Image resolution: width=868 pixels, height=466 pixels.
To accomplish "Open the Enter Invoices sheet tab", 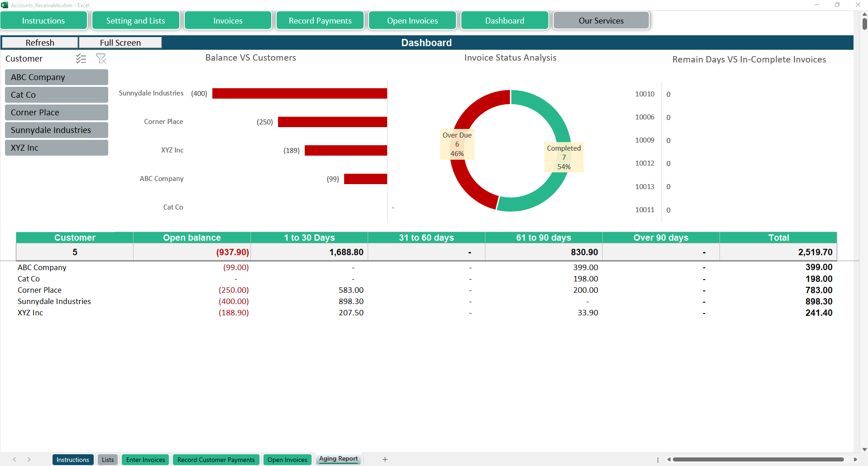I will pyautogui.click(x=145, y=460).
